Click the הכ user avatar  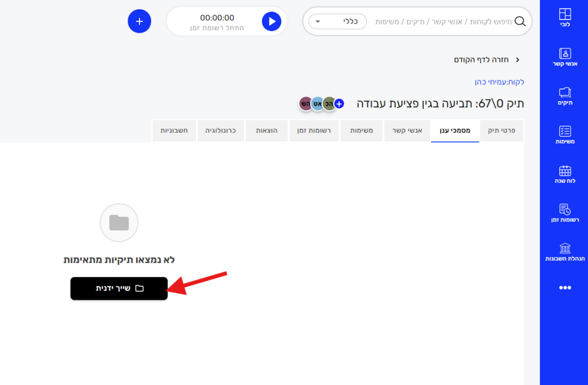(x=328, y=103)
